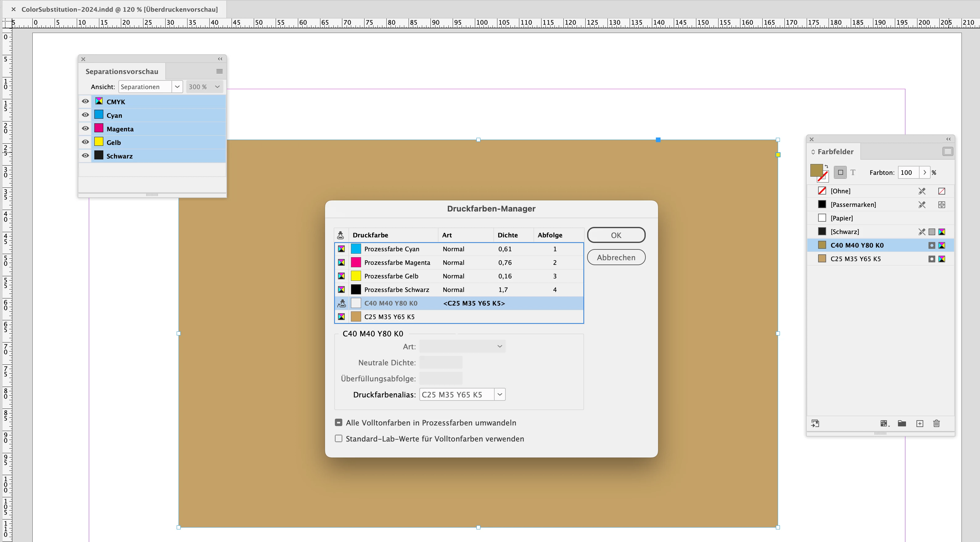Image resolution: width=980 pixels, height=542 pixels.
Task: Enable 'Standard-Lab-Werte für Volltonfarben verwenden'
Action: click(339, 438)
